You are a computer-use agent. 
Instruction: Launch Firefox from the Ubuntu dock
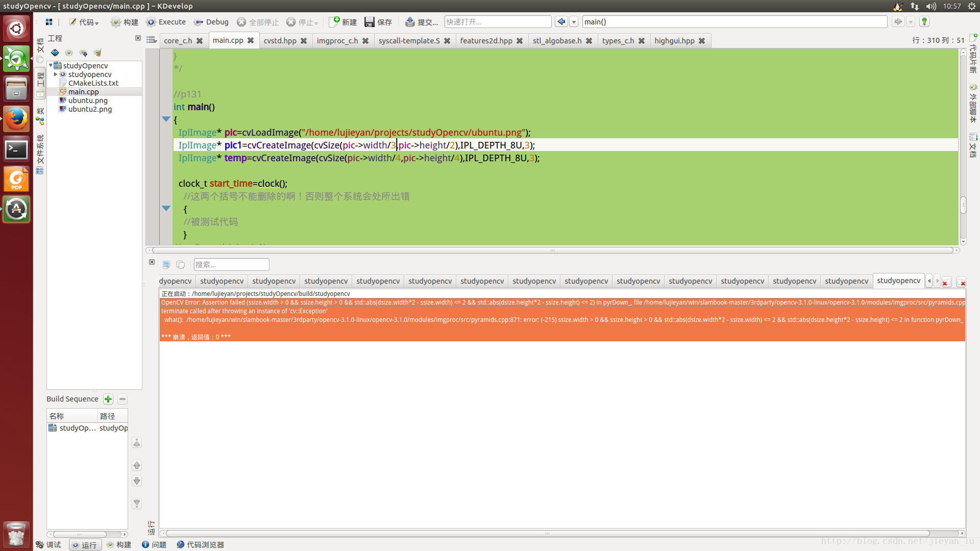[16, 119]
